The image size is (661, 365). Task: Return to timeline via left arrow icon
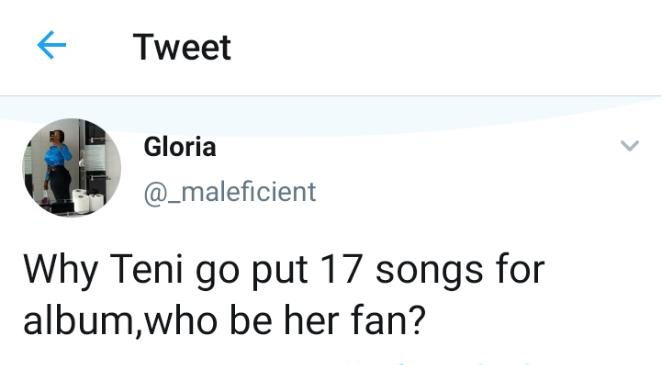click(51, 45)
